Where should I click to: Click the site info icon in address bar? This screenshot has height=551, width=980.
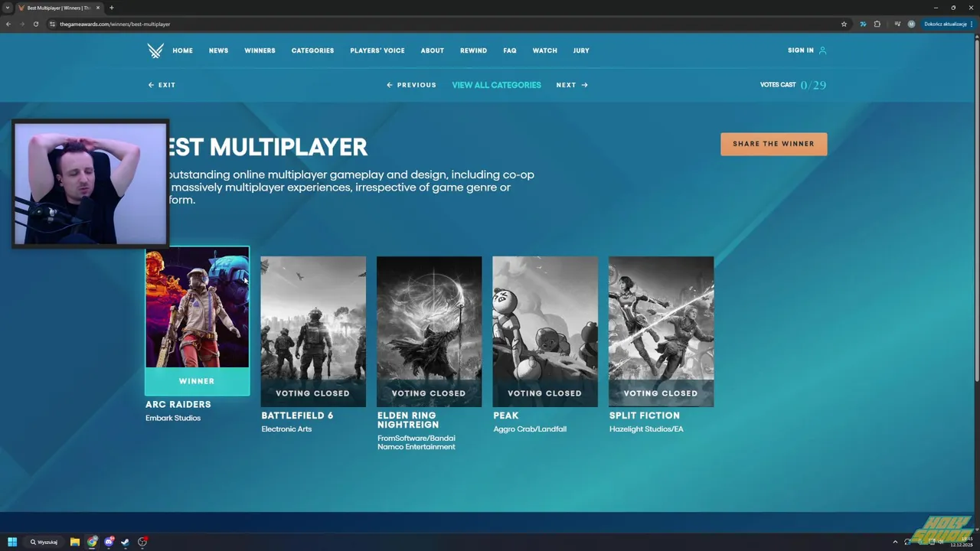[53, 24]
